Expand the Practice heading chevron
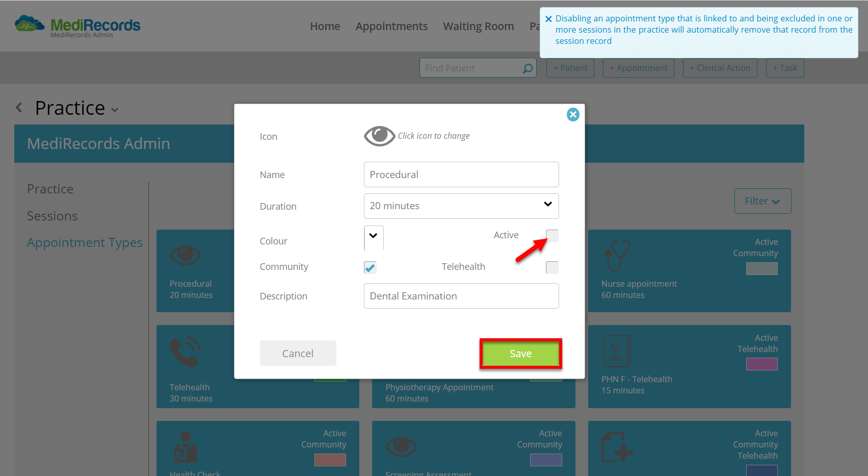This screenshot has width=868, height=476. tap(115, 110)
